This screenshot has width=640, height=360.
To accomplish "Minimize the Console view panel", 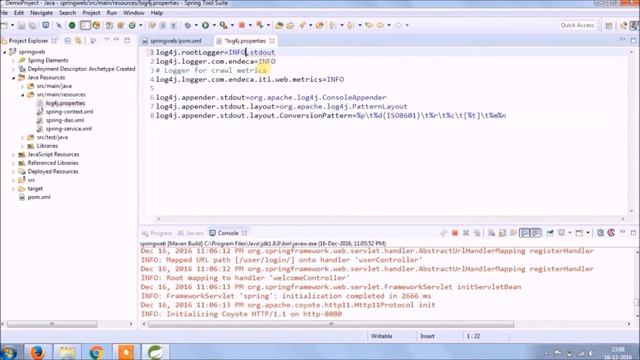I will [622, 232].
